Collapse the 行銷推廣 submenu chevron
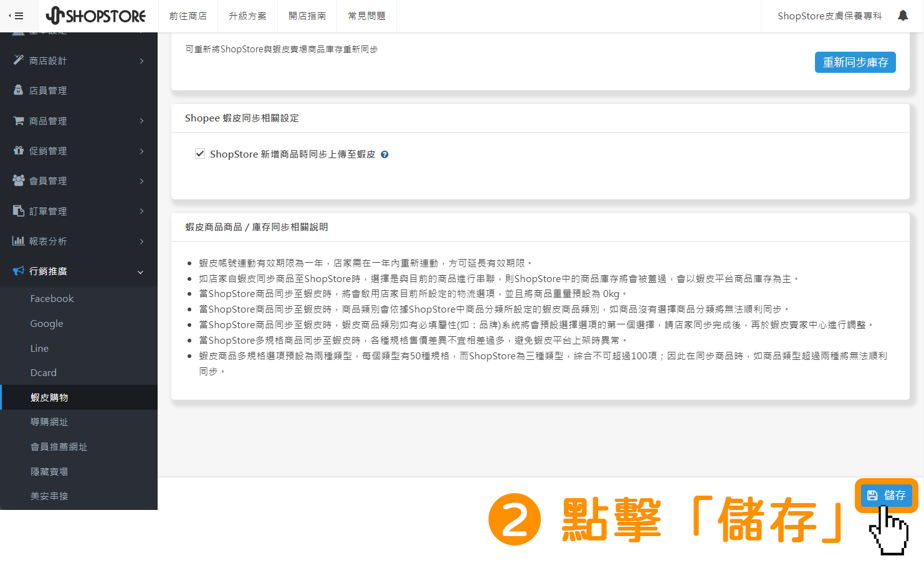The width and height of the screenshot is (924, 561). click(x=140, y=272)
